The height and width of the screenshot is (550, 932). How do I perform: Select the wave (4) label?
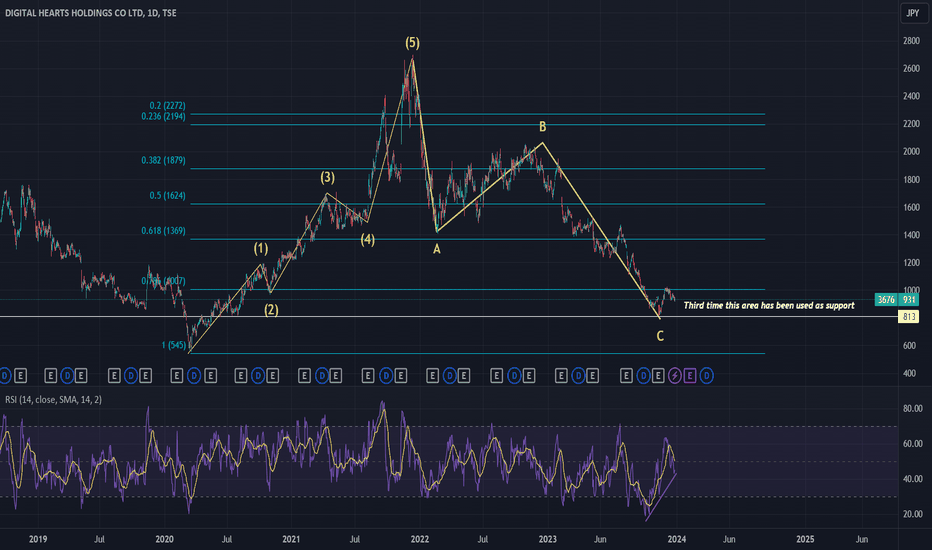367,240
